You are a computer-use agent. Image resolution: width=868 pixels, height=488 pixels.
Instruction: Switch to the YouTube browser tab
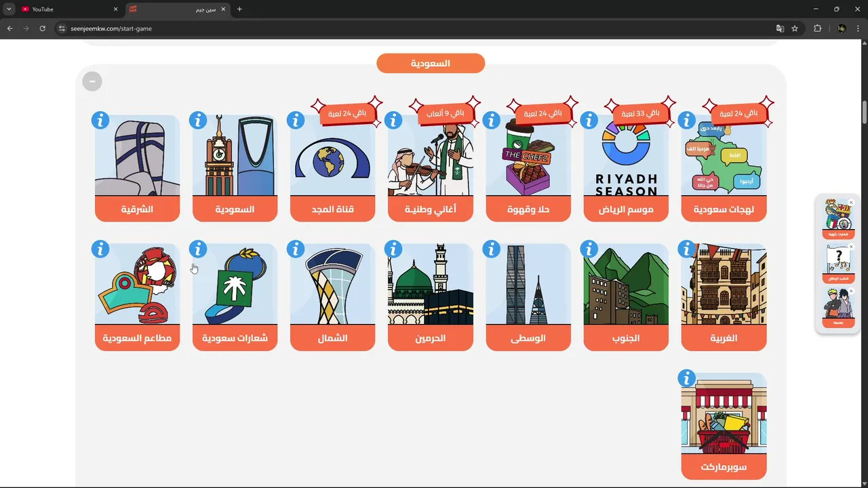[x=69, y=9]
